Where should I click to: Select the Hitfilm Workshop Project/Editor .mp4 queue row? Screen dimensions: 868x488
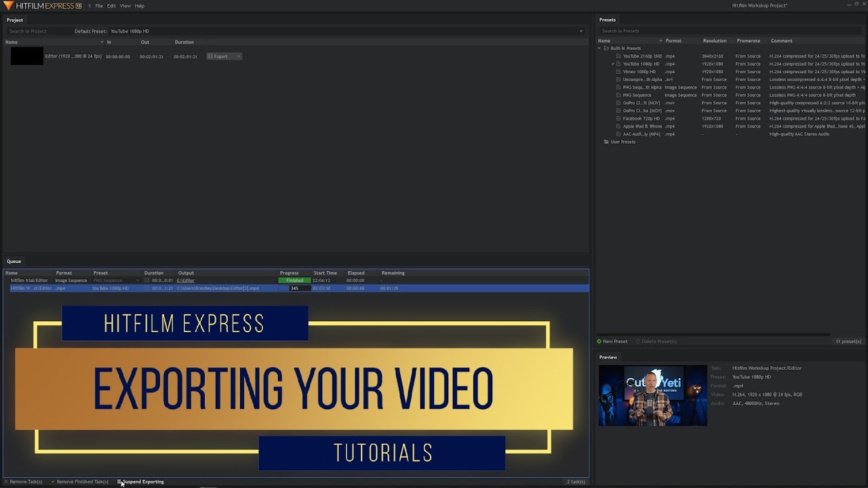pos(299,288)
